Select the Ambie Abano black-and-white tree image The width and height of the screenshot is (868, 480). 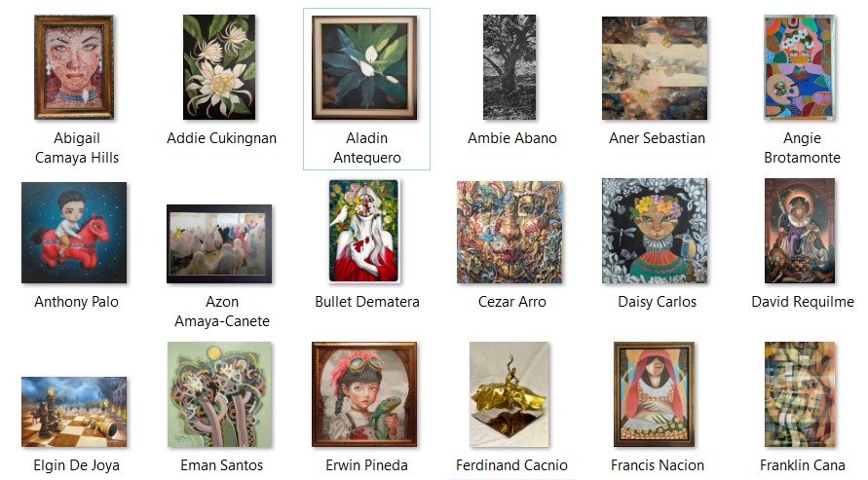tap(509, 67)
